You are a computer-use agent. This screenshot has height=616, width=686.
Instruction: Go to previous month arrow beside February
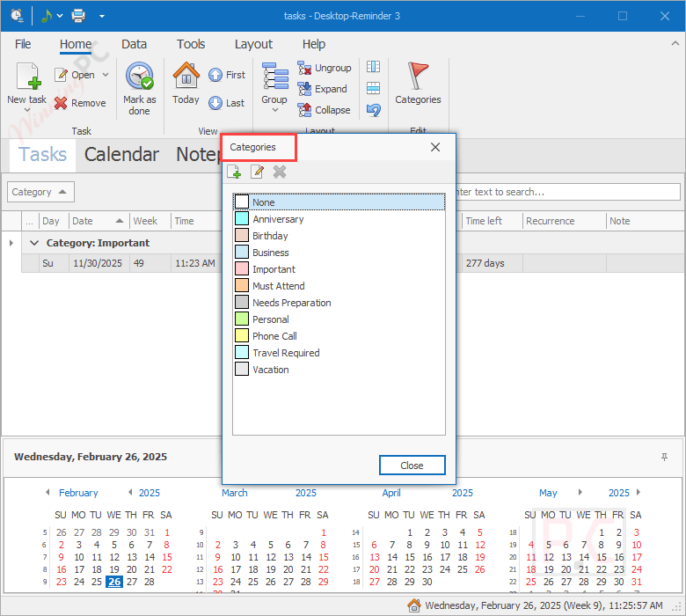[47, 492]
